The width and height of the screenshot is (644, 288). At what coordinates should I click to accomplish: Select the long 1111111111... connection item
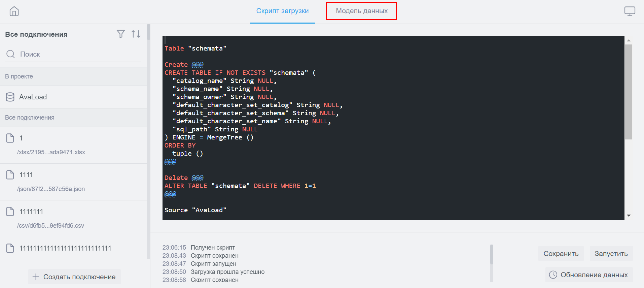point(65,248)
